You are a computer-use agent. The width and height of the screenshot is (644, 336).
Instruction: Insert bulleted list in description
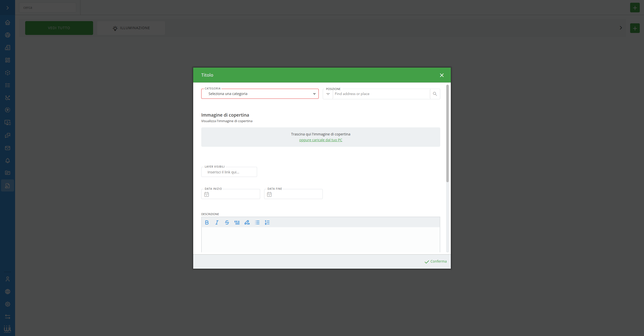pyautogui.click(x=257, y=222)
